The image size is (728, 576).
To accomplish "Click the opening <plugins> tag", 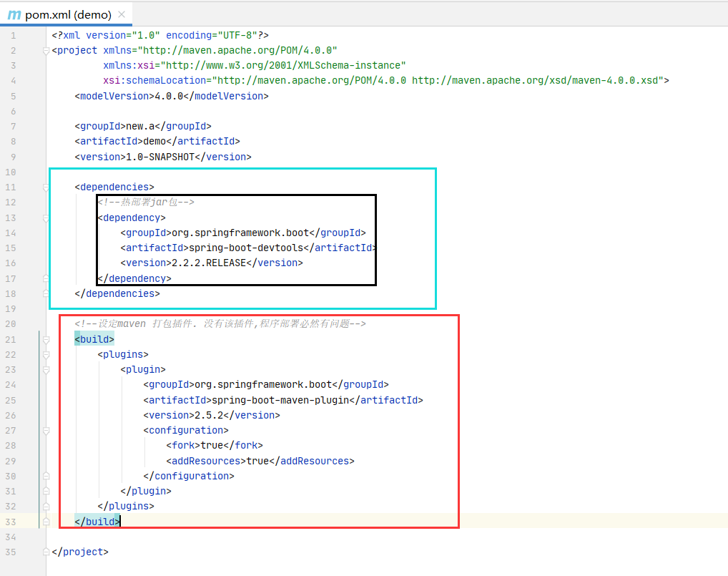I will pyautogui.click(x=123, y=354).
